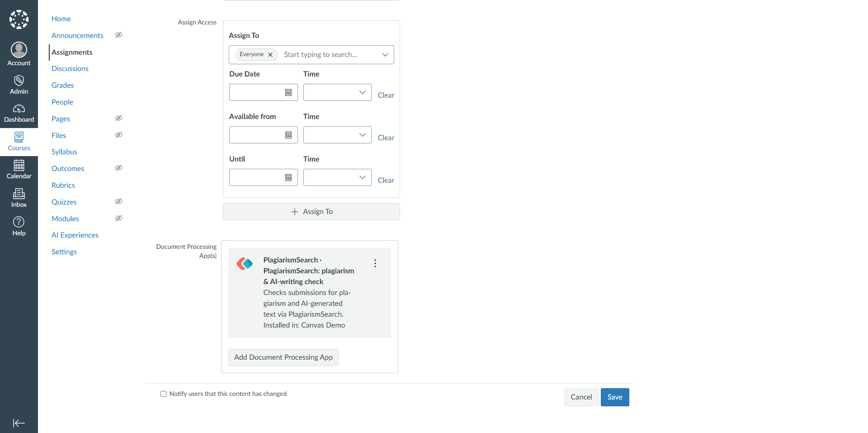The width and height of the screenshot is (868, 433).
Task: Click the Canvas logo icon
Action: [x=19, y=19]
